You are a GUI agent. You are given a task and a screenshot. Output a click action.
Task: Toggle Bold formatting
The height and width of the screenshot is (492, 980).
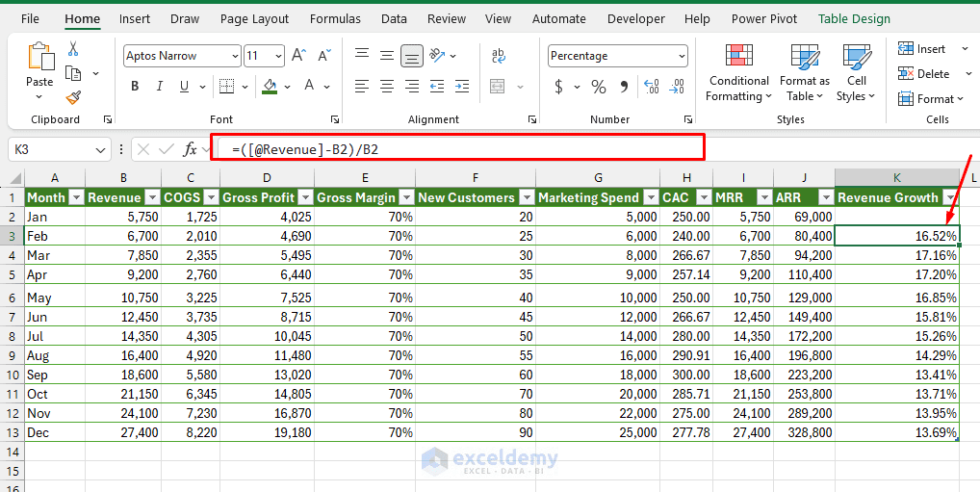pyautogui.click(x=135, y=87)
